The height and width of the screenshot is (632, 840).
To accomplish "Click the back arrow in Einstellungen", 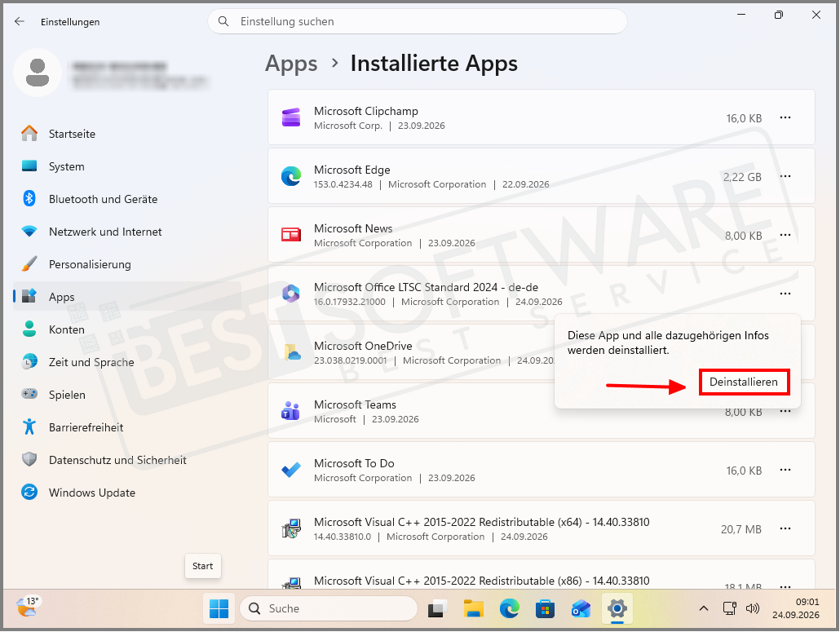I will click(20, 21).
